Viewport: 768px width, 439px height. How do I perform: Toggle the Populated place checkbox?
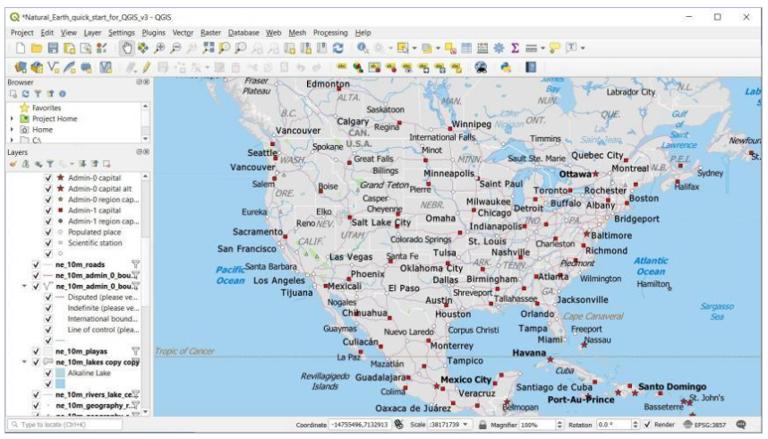pyautogui.click(x=48, y=232)
